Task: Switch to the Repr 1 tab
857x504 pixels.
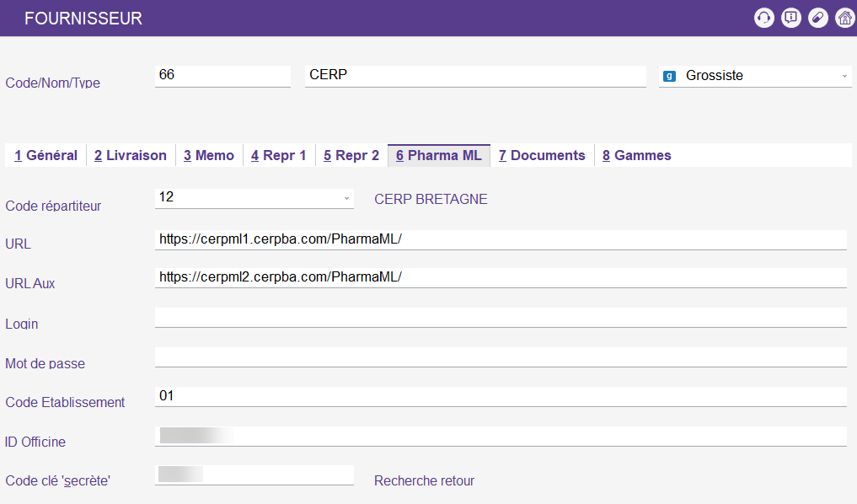Action: 279,155
